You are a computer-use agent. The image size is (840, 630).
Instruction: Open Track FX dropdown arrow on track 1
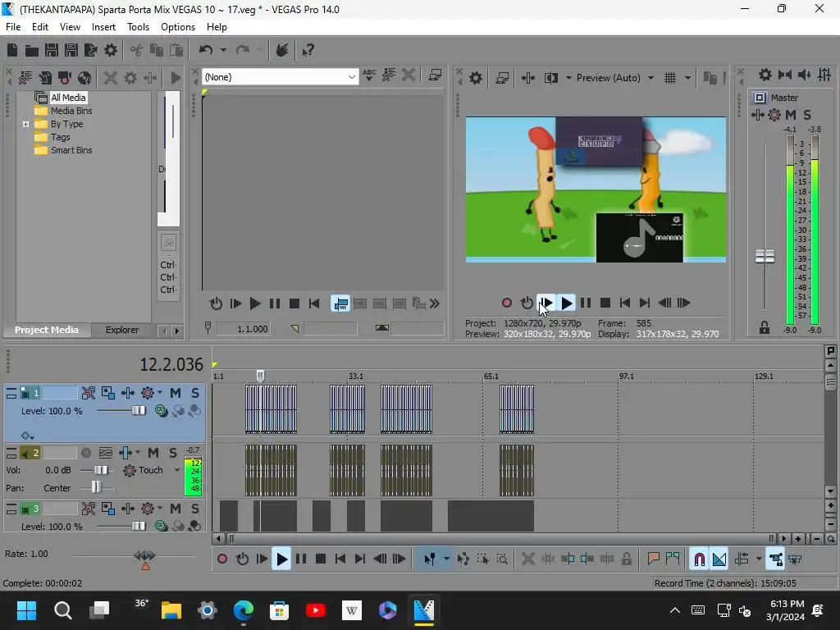(160, 393)
